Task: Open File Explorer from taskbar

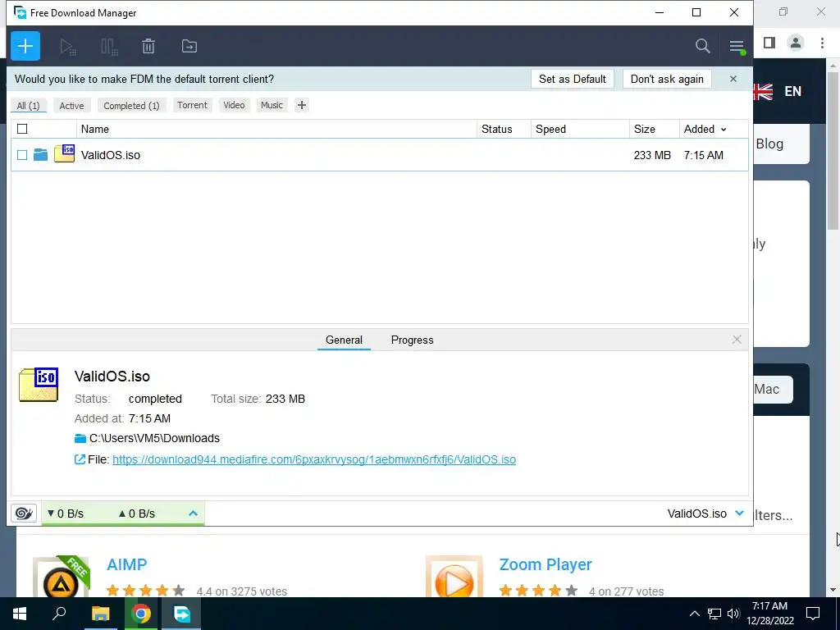Action: coord(100,614)
